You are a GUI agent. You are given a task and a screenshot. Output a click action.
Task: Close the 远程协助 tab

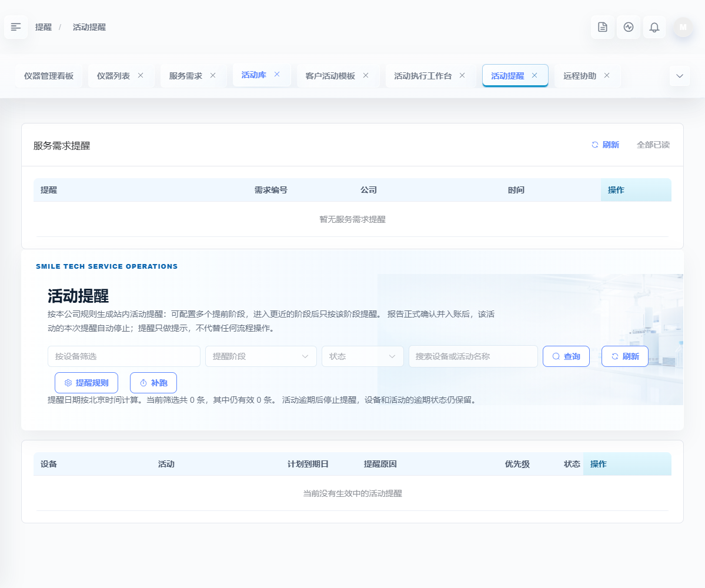tap(607, 75)
